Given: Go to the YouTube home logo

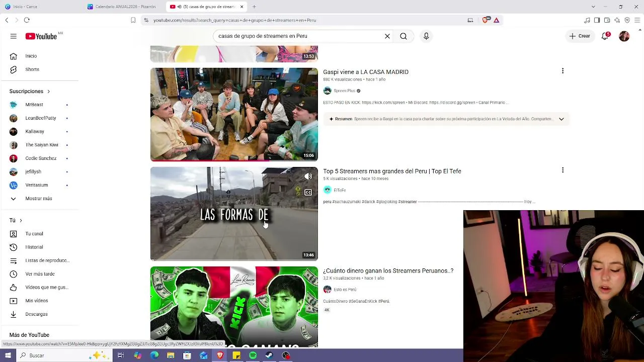Looking at the screenshot, I should pos(41,36).
